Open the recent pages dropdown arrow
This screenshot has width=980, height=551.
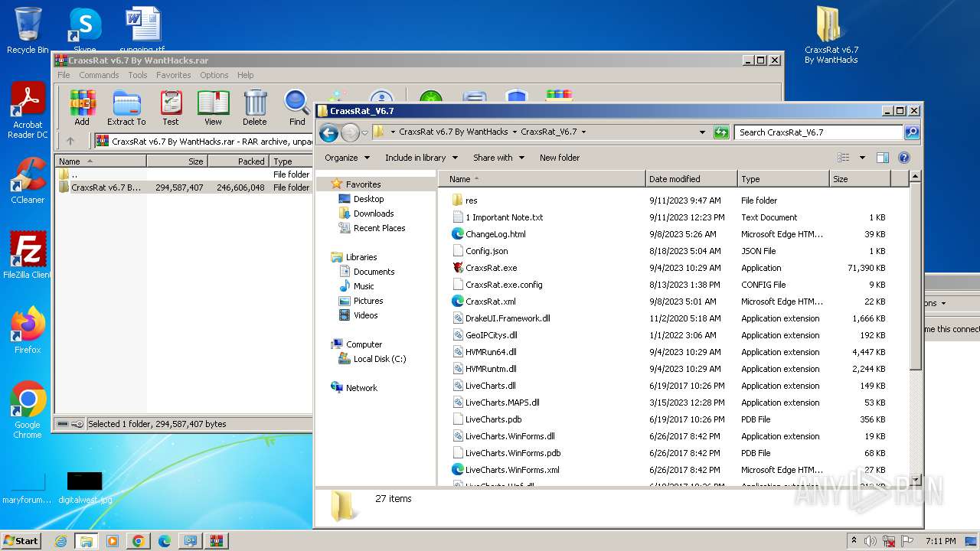(x=364, y=132)
